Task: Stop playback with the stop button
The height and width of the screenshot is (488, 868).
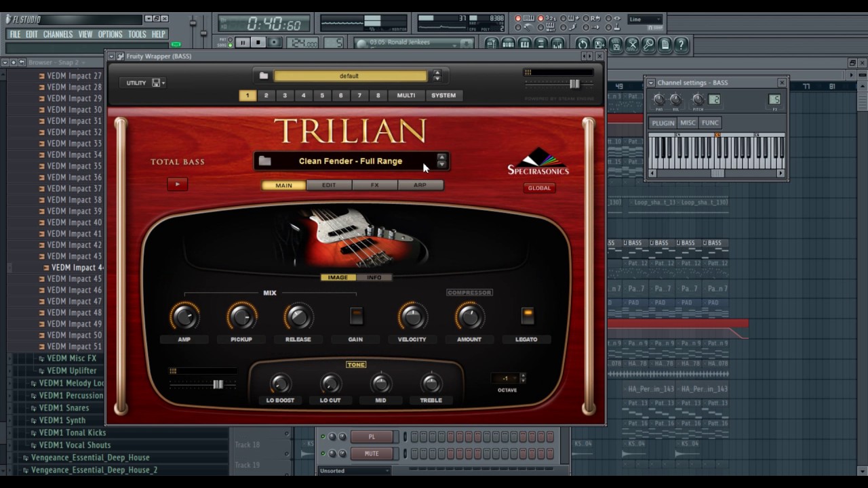Action: coord(258,42)
